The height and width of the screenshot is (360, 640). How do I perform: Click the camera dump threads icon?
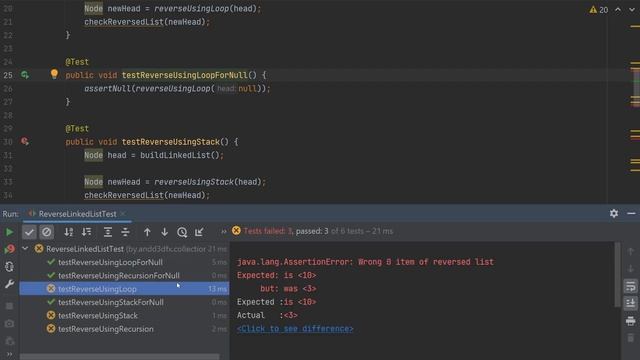(x=9, y=324)
